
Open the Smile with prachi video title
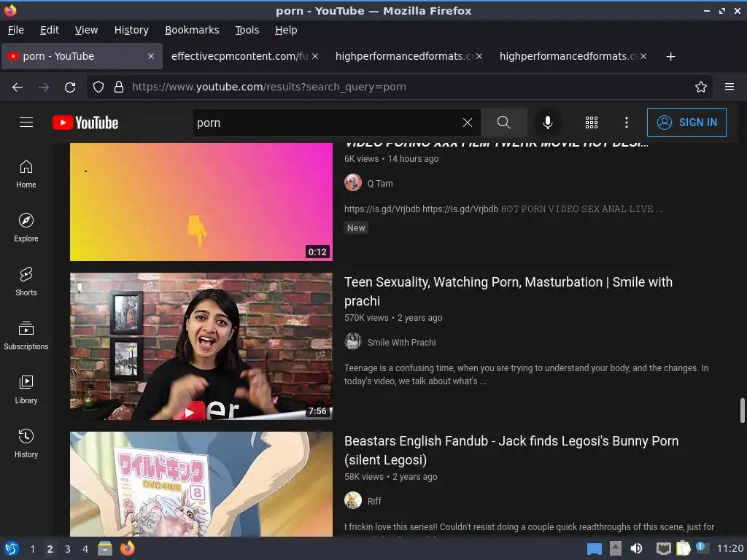pos(508,292)
